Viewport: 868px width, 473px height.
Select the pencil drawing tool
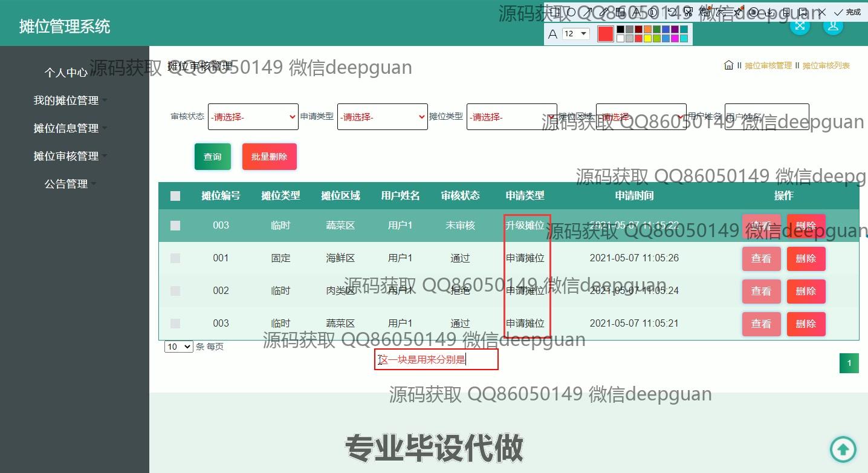point(604,12)
